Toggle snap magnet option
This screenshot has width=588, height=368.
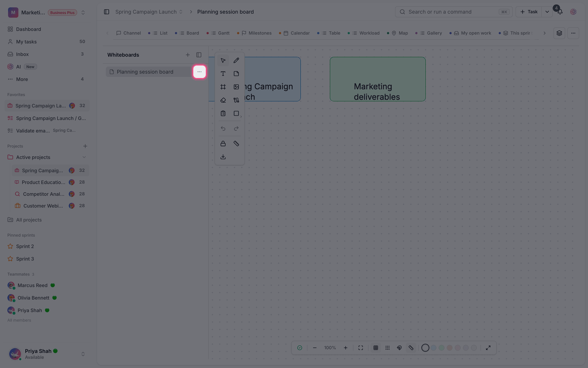click(399, 348)
